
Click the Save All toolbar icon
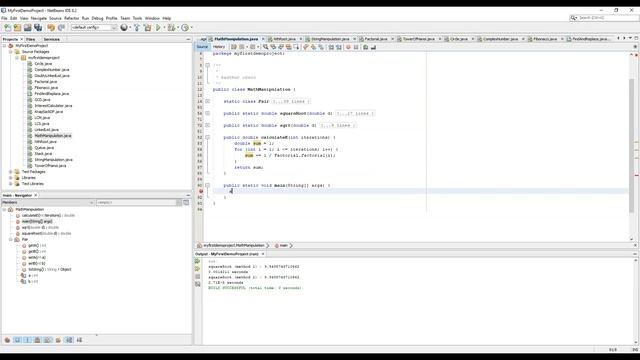click(38, 27)
